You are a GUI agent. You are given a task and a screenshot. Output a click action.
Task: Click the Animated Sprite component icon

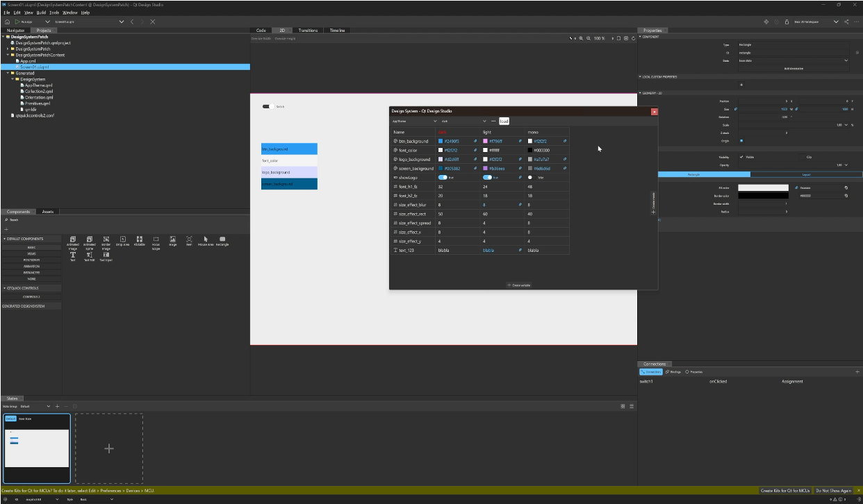pos(89,240)
